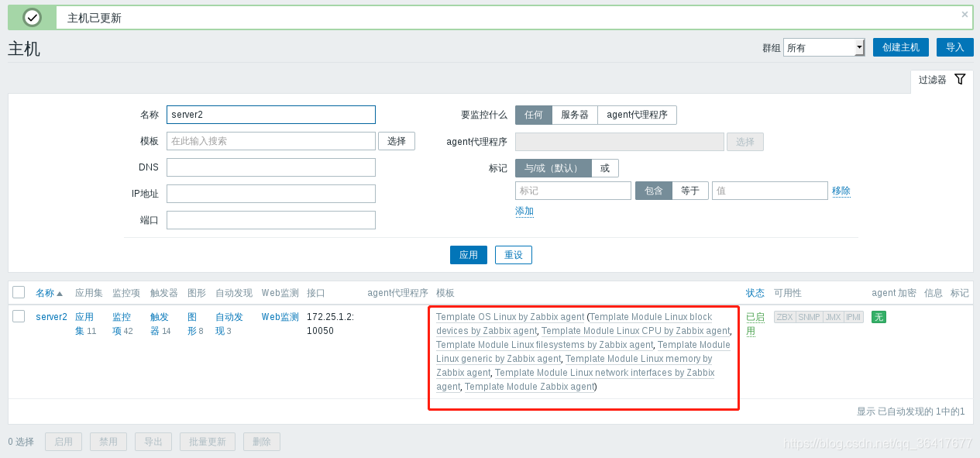Select 或 tag mode

tap(605, 168)
